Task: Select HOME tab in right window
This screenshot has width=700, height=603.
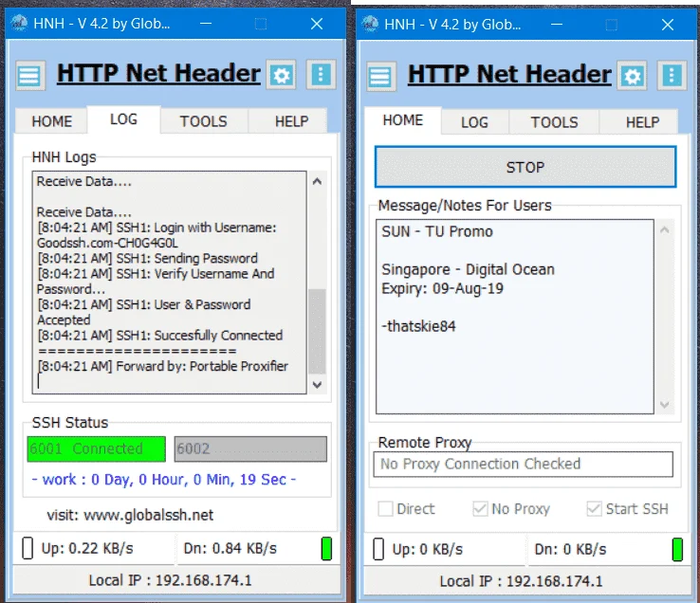Action: 403,120
